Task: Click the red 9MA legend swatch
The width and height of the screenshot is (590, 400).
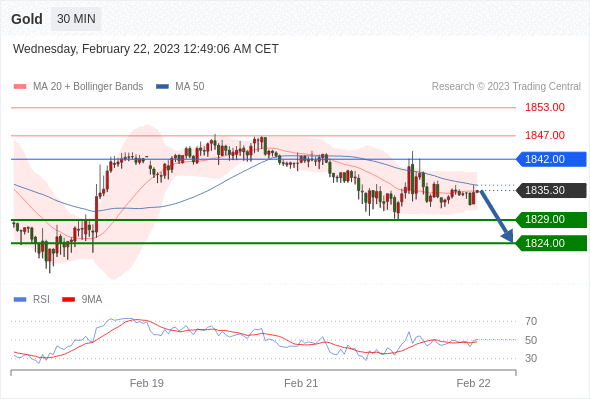Action: (68, 300)
